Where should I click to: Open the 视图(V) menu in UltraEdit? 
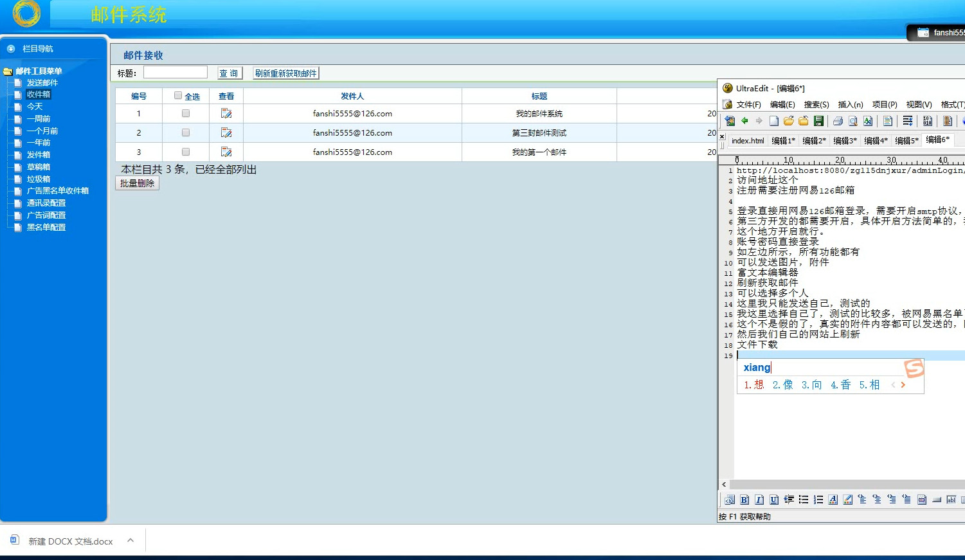coord(919,104)
